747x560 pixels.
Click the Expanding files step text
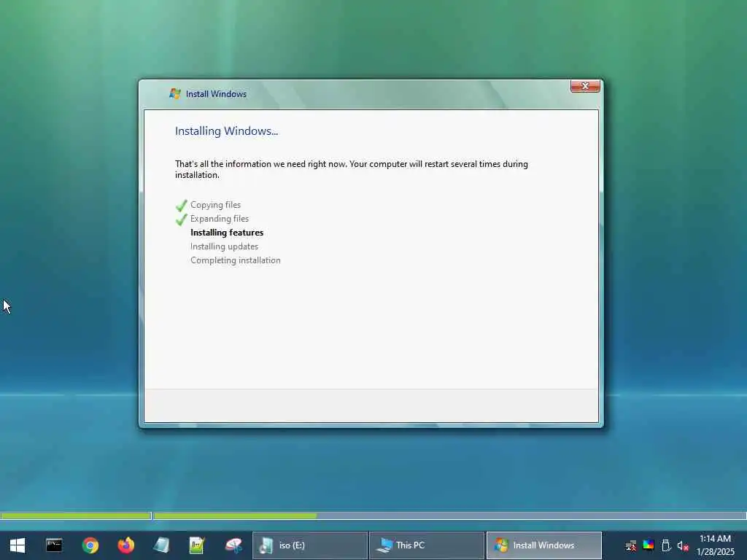(220, 219)
